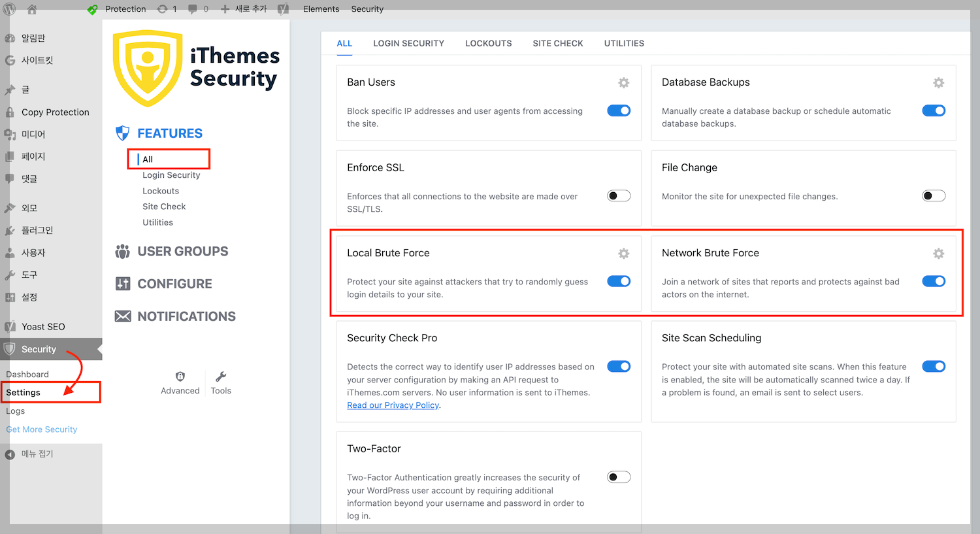Open the Notifications envelope section

point(174,316)
